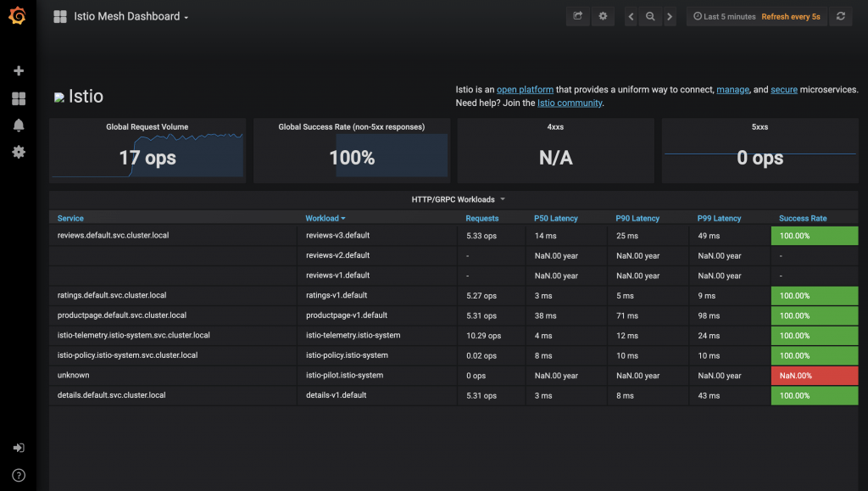Image resolution: width=868 pixels, height=491 pixels.
Task: Click the red NaN.00% success rate cell
Action: [x=815, y=376]
